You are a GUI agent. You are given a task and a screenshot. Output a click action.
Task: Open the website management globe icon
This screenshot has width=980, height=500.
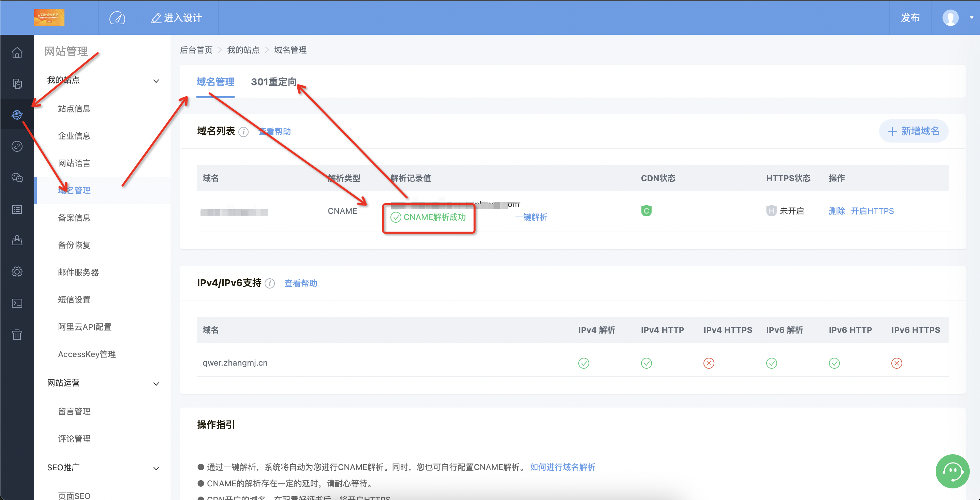click(17, 115)
